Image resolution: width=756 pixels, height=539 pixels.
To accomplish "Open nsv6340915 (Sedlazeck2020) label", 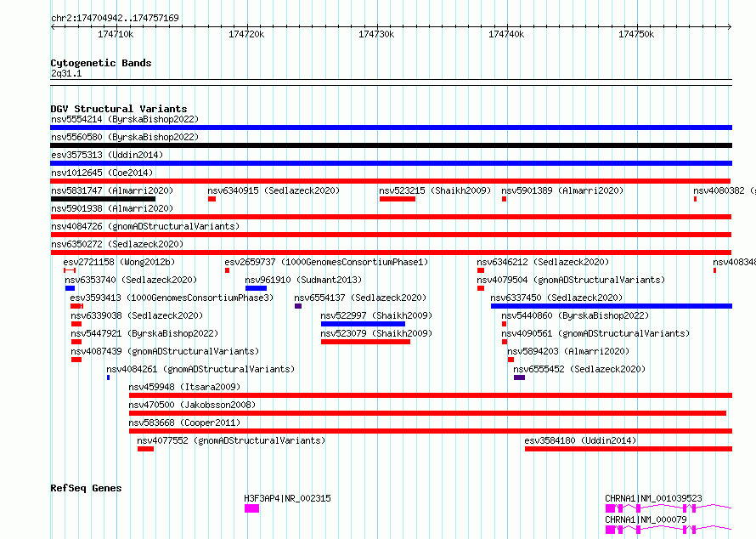I will click(274, 190).
